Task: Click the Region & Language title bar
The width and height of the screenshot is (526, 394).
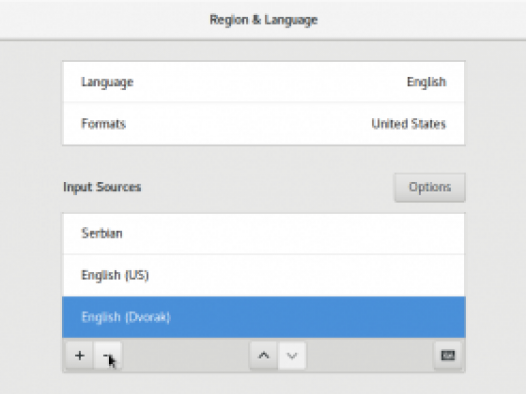Action: pyautogui.click(x=263, y=20)
